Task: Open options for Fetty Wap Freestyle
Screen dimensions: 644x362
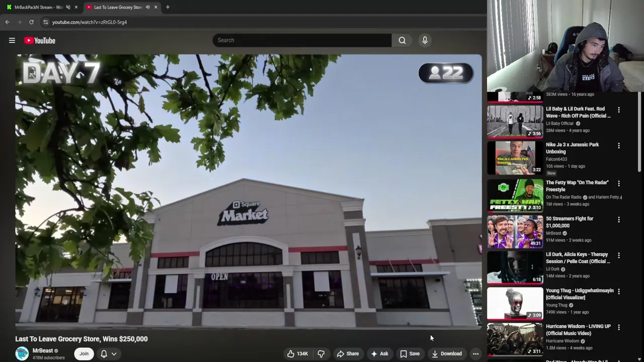Action: tap(619, 184)
